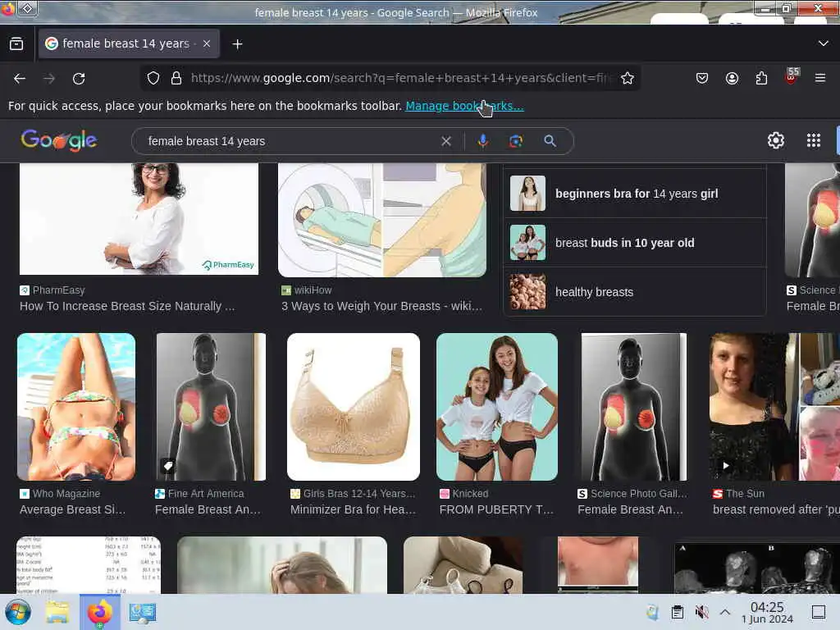Bookmark this page with the star

click(628, 78)
